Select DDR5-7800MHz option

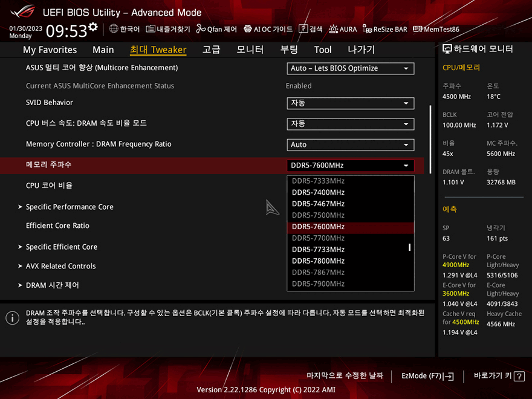351,261
